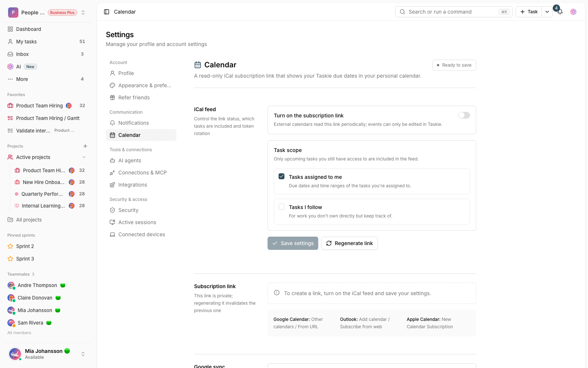
Task: Open Quarterly Performance project
Action: pos(50,194)
